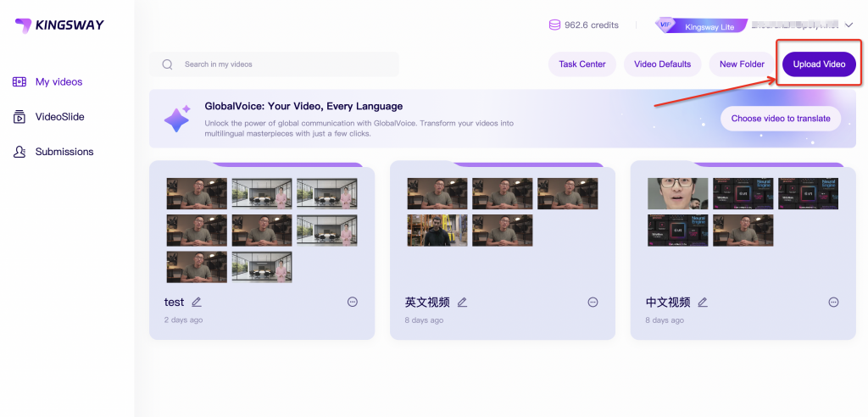Open the 英文视频 folder title

[427, 303]
